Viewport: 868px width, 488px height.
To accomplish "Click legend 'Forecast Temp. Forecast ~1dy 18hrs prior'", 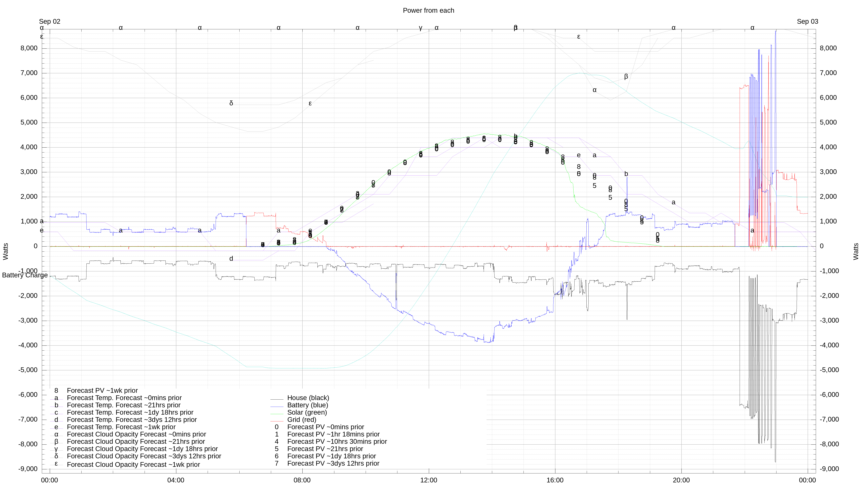I will point(130,413).
